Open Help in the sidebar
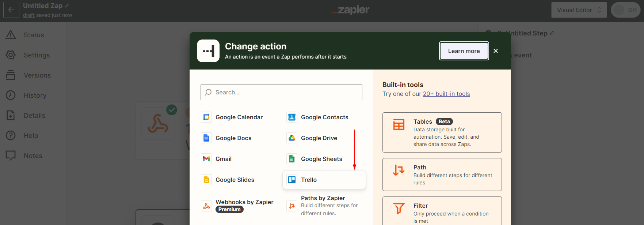 tap(31, 136)
